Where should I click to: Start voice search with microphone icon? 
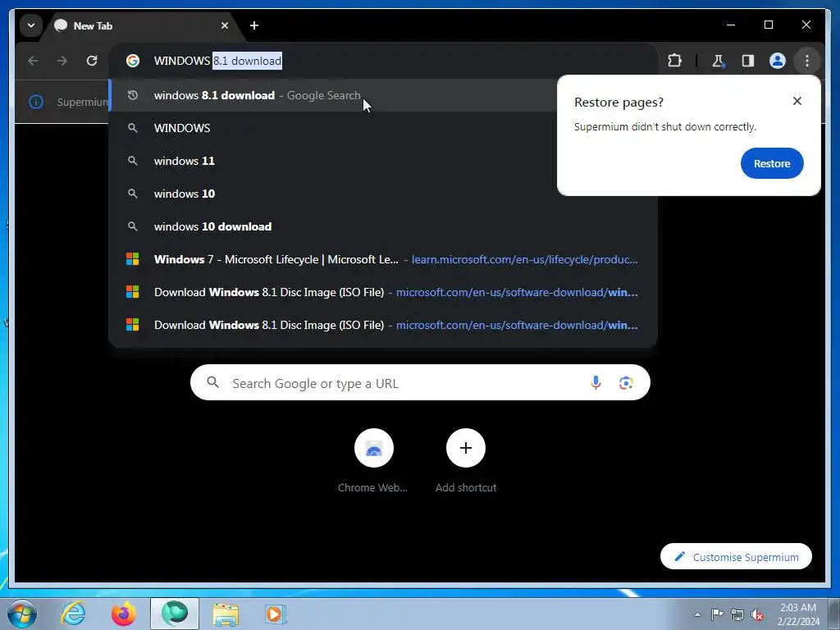(x=596, y=382)
